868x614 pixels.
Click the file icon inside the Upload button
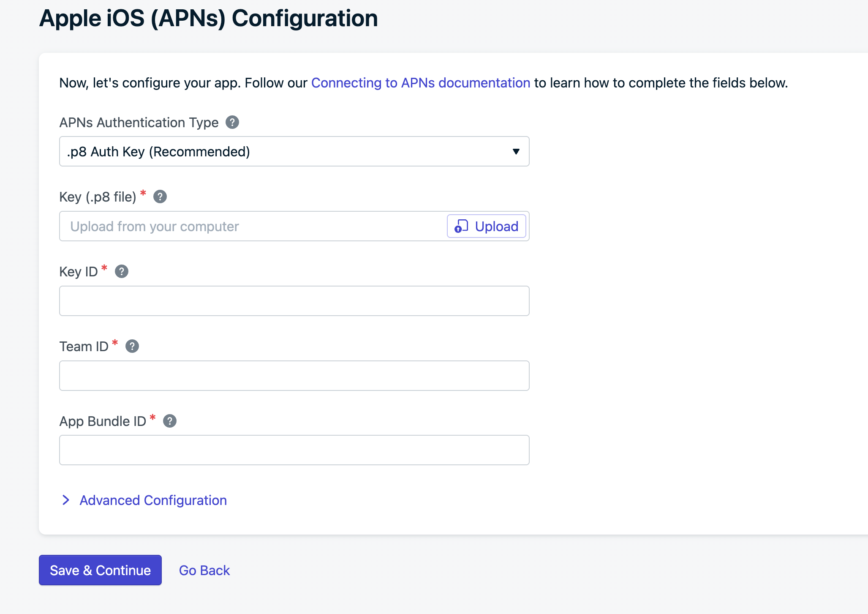click(461, 226)
